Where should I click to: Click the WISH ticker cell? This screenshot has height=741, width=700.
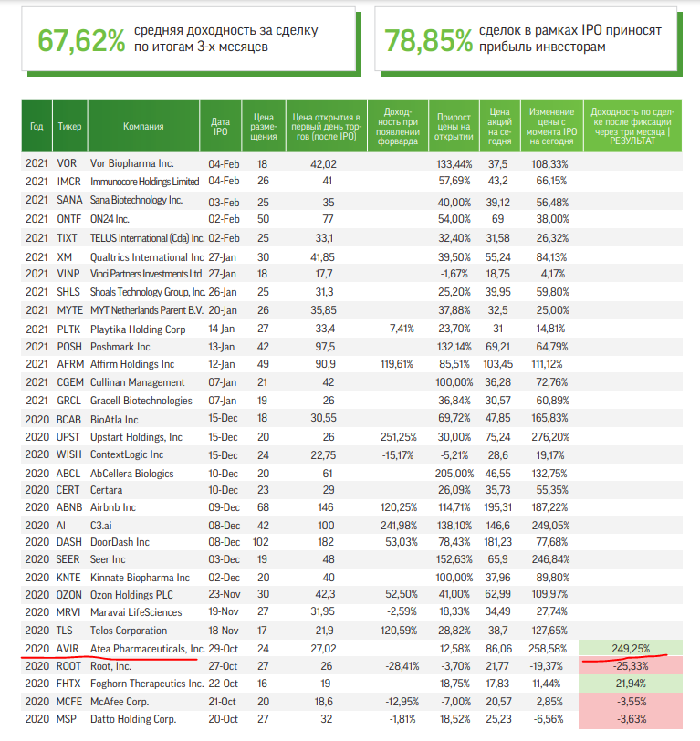(x=69, y=454)
